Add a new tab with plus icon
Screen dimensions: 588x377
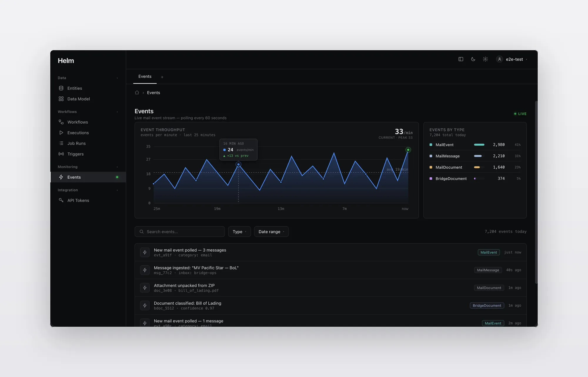click(162, 77)
